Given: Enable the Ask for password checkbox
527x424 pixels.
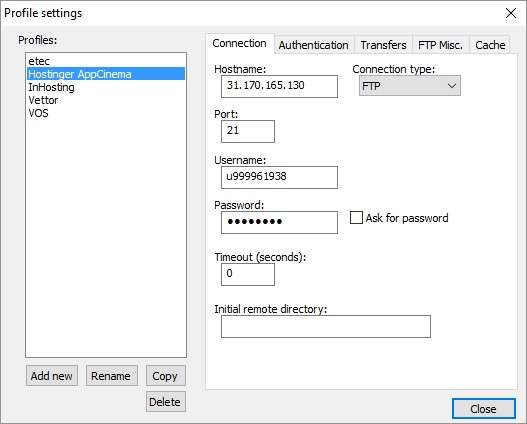Looking at the screenshot, I should pyautogui.click(x=356, y=218).
